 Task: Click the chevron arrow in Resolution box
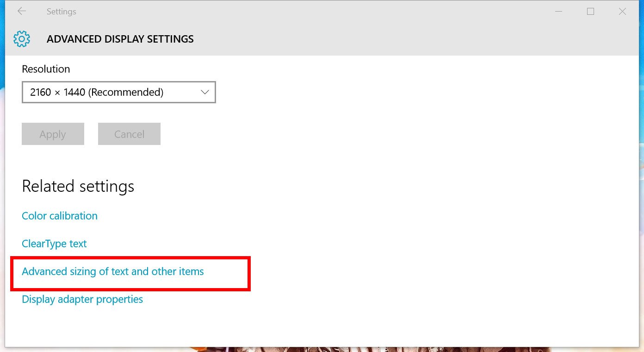pyautogui.click(x=205, y=92)
